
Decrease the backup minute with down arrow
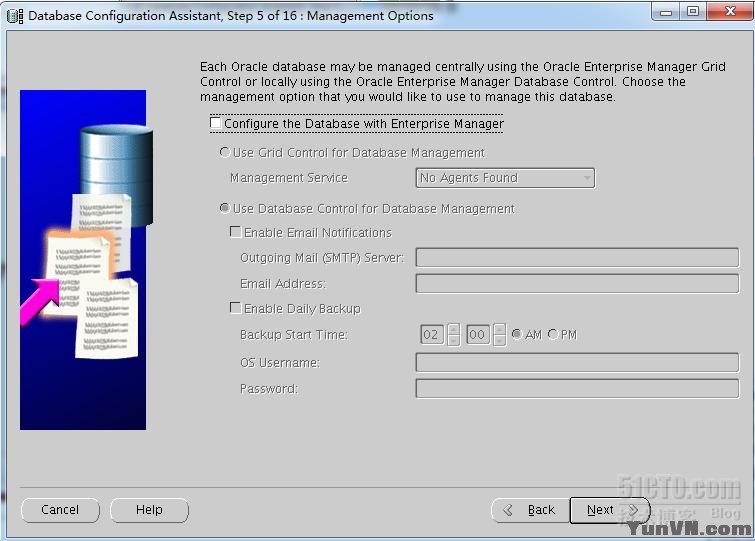[500, 340]
